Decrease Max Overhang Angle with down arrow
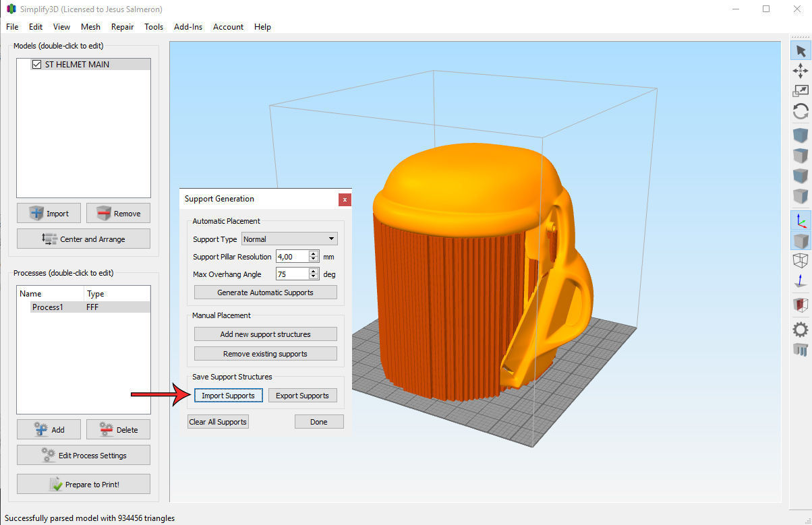Viewport: 812px width, 525px height. 314,277
